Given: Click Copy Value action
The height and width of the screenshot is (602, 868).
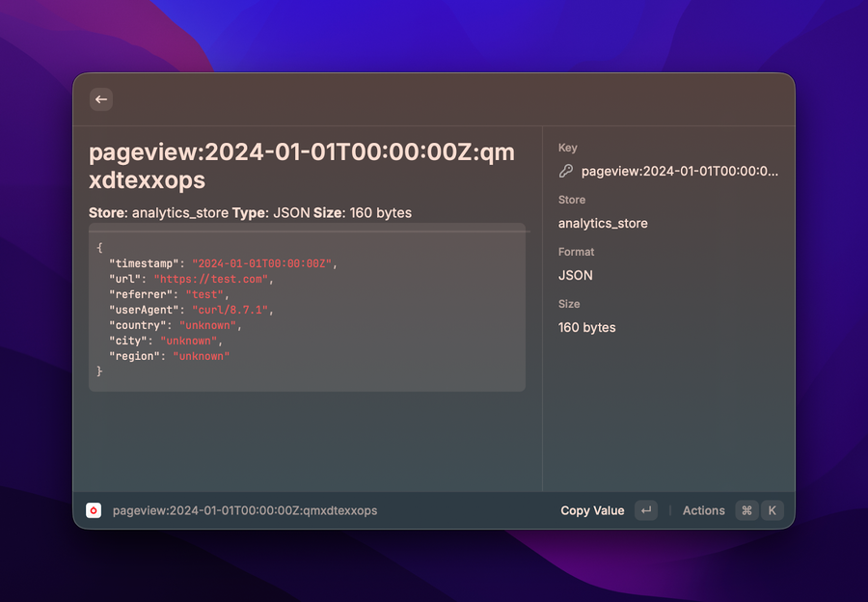Looking at the screenshot, I should [592, 510].
